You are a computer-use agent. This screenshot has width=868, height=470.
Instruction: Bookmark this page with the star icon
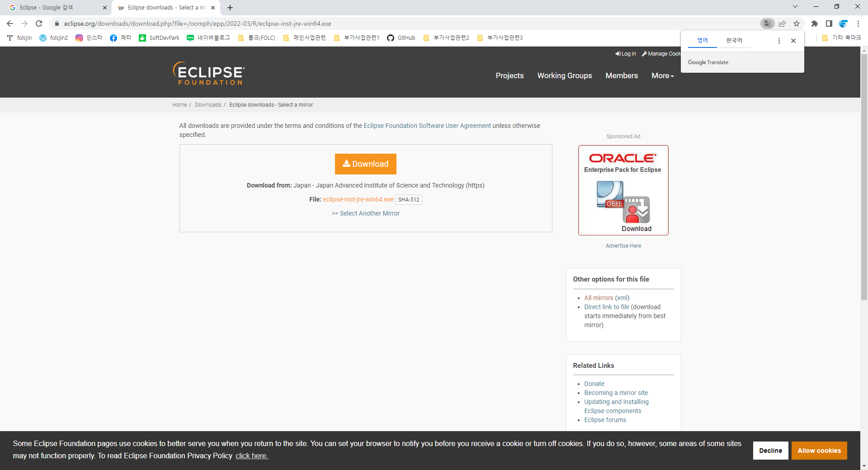(x=797, y=23)
